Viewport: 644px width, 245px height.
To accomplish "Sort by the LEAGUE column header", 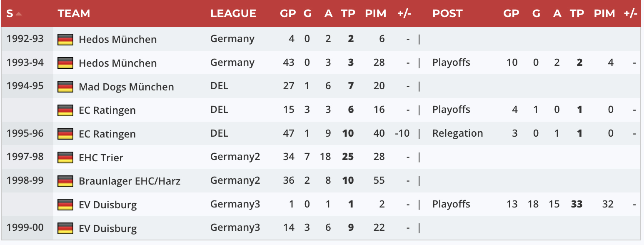I will point(233,13).
